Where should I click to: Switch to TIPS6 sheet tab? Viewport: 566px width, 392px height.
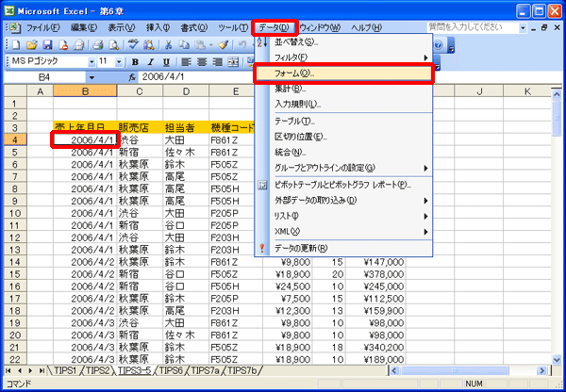tap(171, 370)
